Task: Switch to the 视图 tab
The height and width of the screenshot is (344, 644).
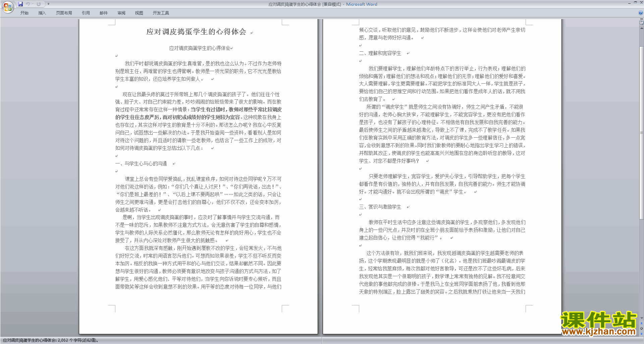Action: tap(139, 13)
